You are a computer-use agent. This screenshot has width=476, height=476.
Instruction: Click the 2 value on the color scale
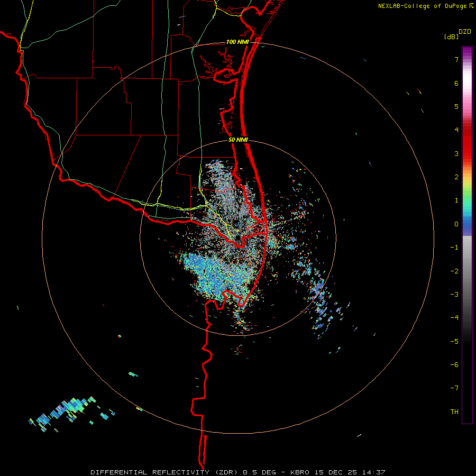point(456,177)
